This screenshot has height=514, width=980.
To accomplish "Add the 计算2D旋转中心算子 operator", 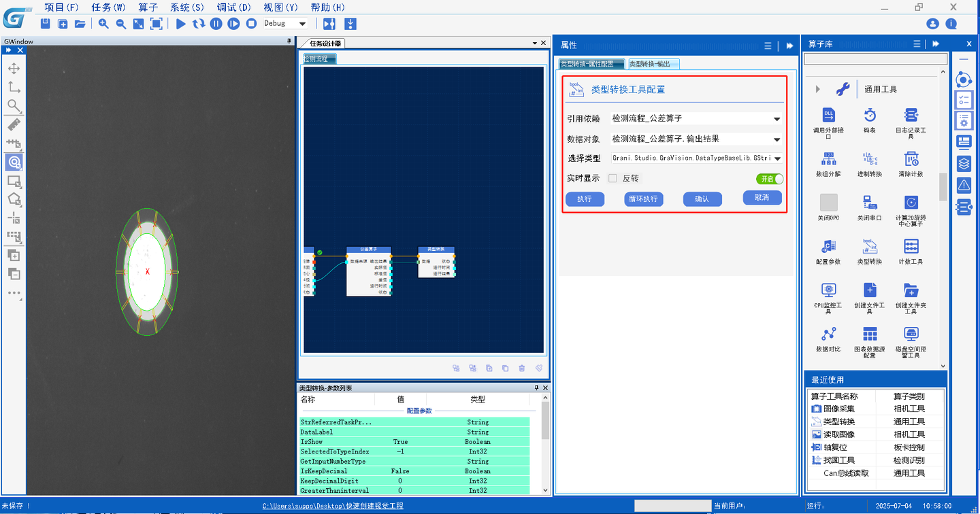I will click(911, 210).
